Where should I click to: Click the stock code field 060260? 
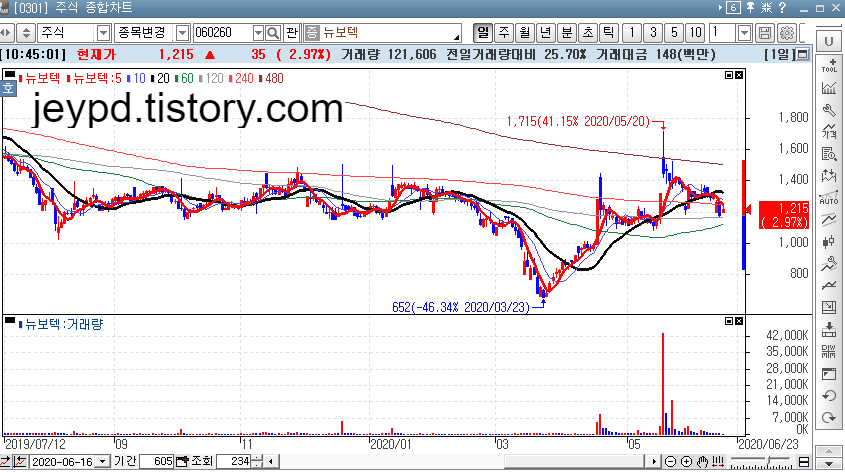[x=223, y=33]
